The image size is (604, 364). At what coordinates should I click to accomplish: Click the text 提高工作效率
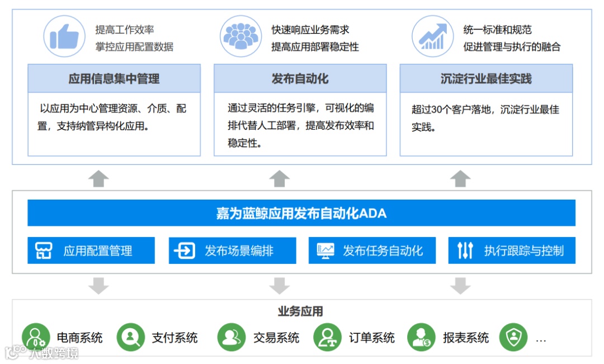(125, 30)
